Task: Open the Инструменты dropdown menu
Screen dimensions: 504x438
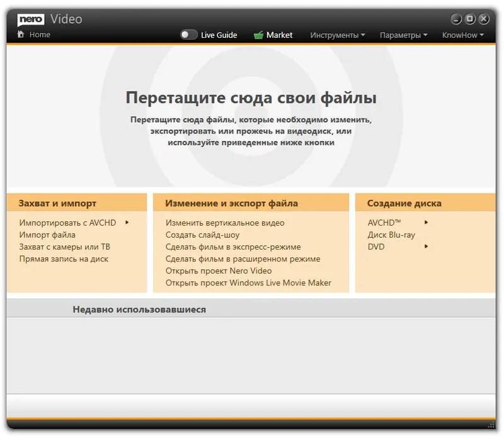Action: 337,35
